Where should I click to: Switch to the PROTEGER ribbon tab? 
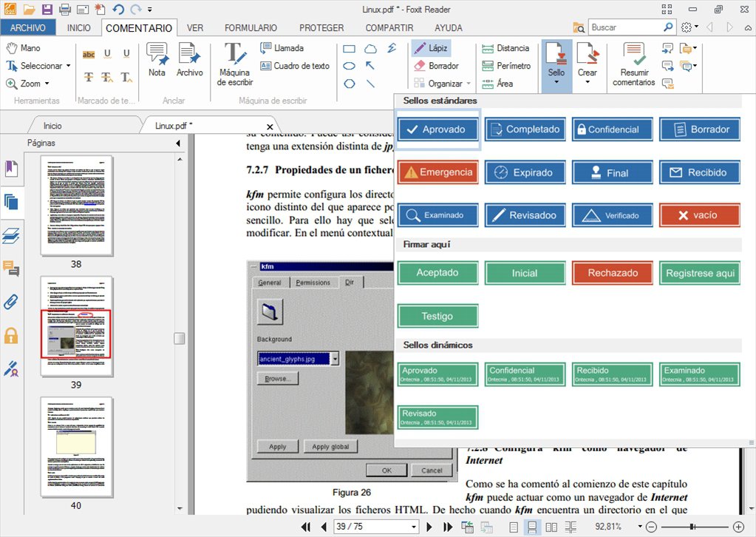pos(321,28)
